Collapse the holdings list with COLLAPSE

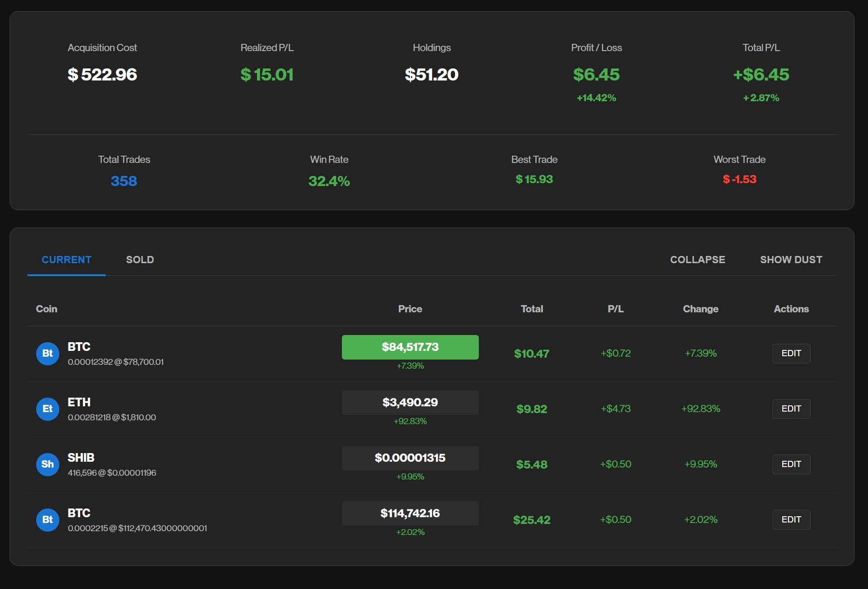pos(697,260)
